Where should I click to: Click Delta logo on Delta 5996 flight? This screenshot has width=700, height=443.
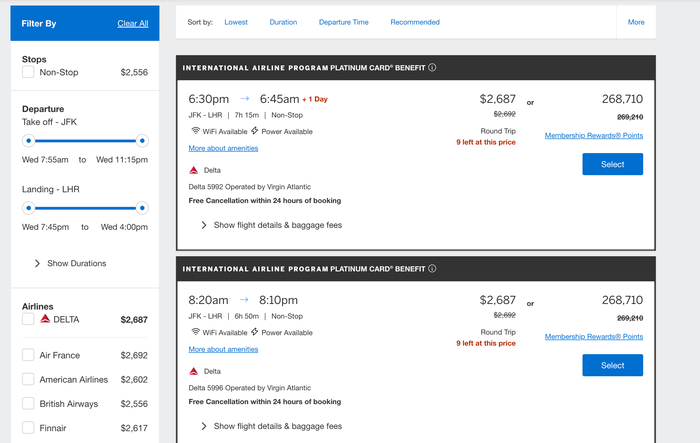193,371
